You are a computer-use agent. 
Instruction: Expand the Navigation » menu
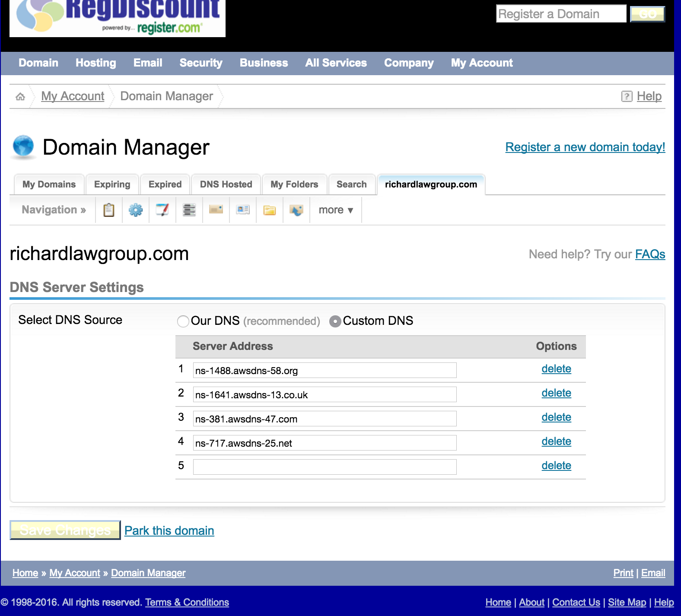click(x=54, y=210)
